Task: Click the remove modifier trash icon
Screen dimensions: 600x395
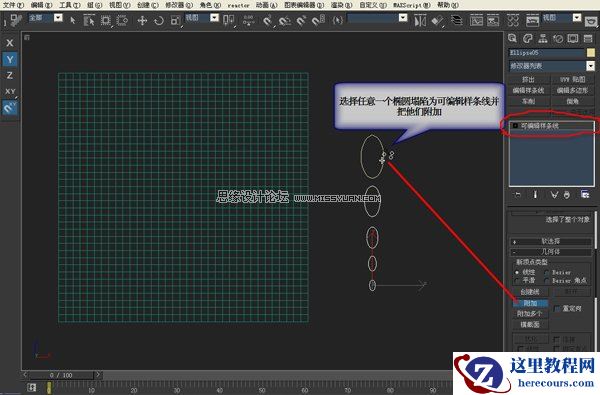Action: click(x=567, y=195)
